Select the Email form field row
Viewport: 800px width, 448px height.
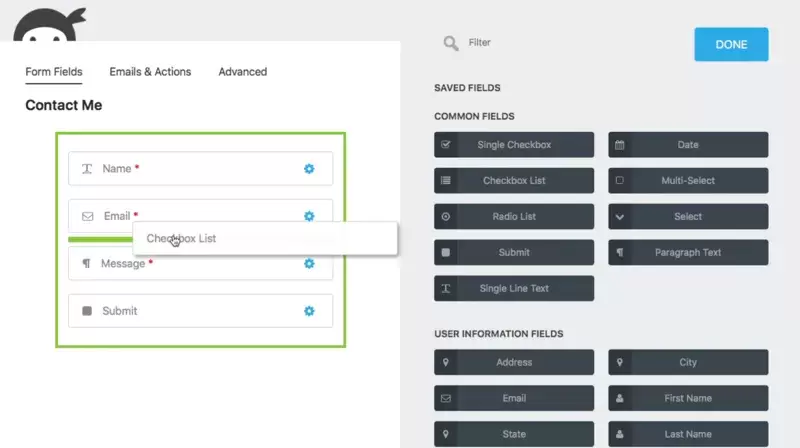(201, 215)
